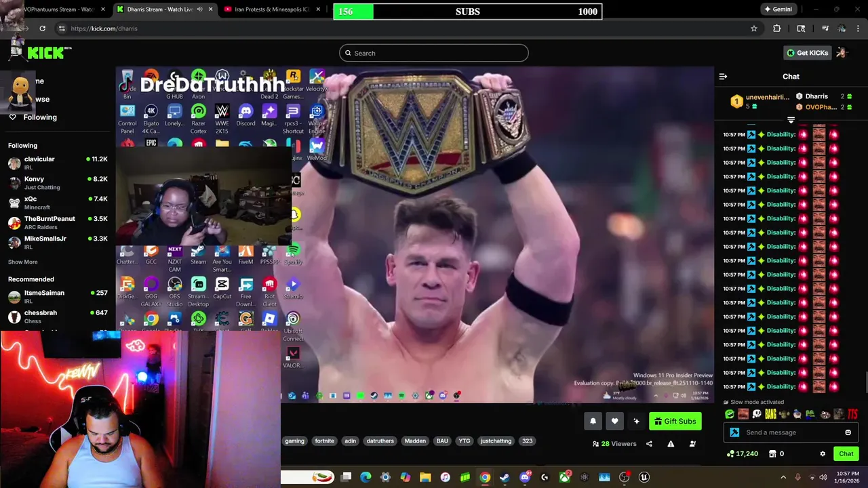Open the xQc channel in Following
This screenshot has height=488, width=868.
pyautogui.click(x=58, y=203)
